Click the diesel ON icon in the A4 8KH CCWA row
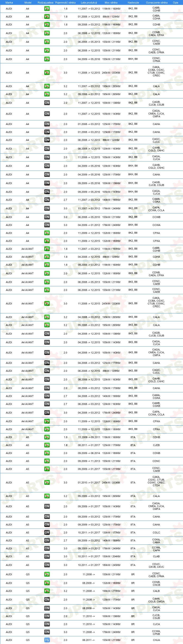Image resolution: width=183 pixels, height=644 pixels. [x=47, y=225]
